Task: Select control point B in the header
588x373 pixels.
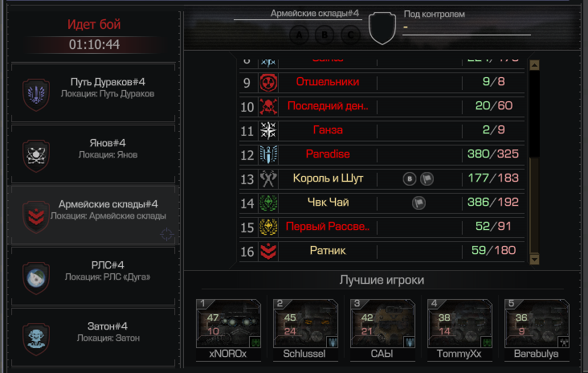Action: [325, 35]
